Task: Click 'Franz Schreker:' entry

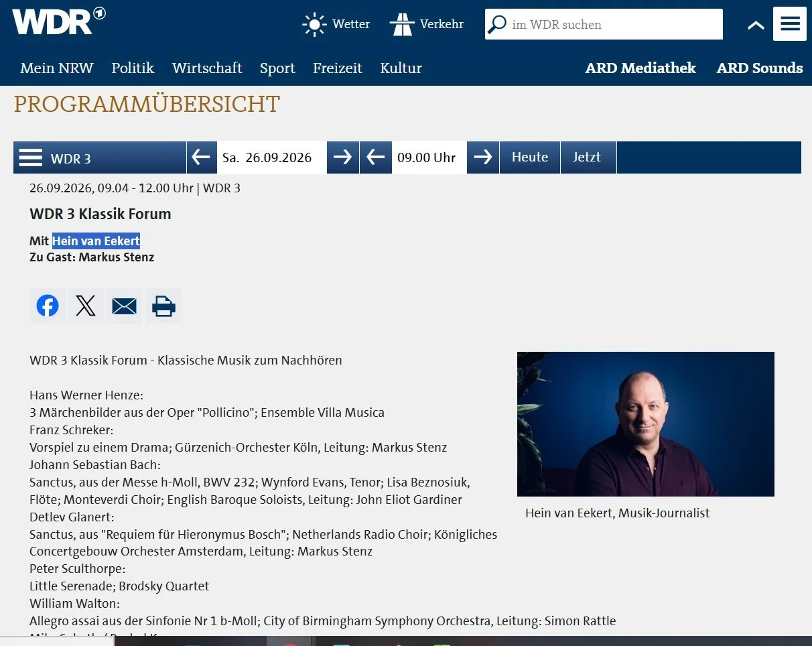Action: pyautogui.click(x=72, y=430)
